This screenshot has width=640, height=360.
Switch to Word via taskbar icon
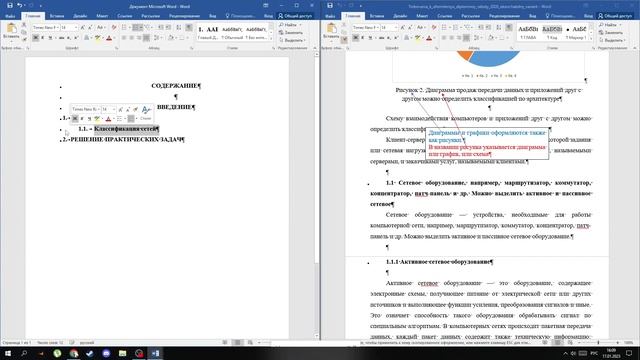point(155,353)
